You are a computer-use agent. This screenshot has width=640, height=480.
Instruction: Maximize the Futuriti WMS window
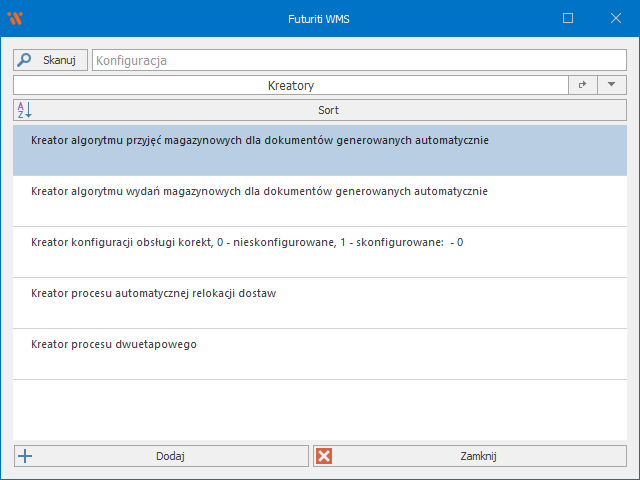point(568,18)
